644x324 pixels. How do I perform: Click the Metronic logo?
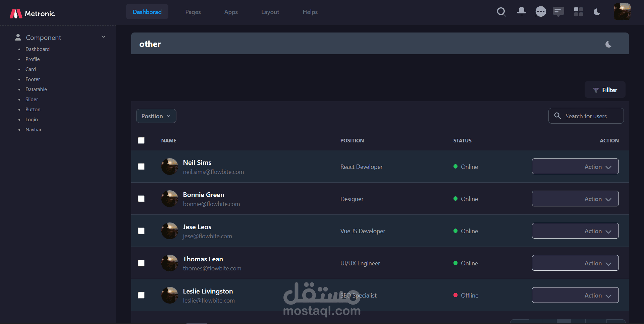[x=32, y=14]
